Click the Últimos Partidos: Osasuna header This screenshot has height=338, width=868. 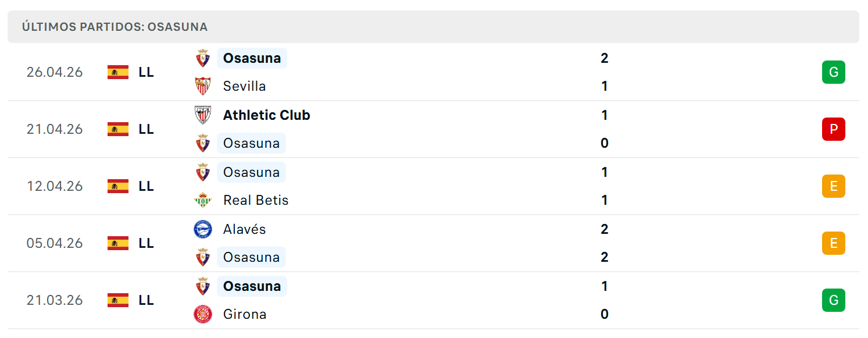(x=115, y=27)
